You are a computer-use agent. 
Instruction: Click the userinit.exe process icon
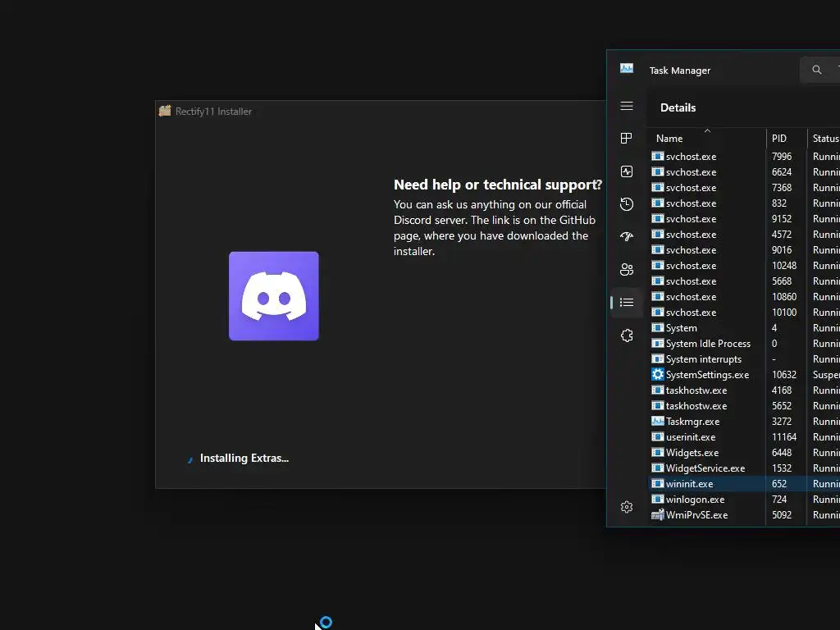coord(657,437)
